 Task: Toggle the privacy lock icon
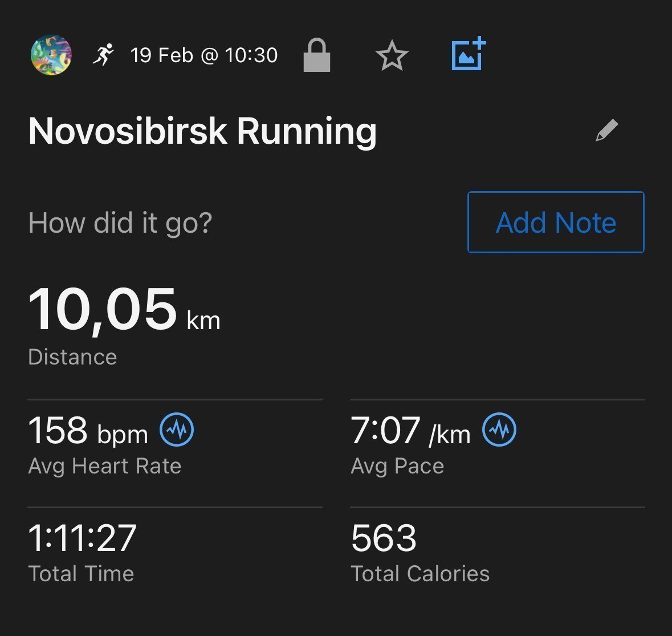click(x=317, y=55)
